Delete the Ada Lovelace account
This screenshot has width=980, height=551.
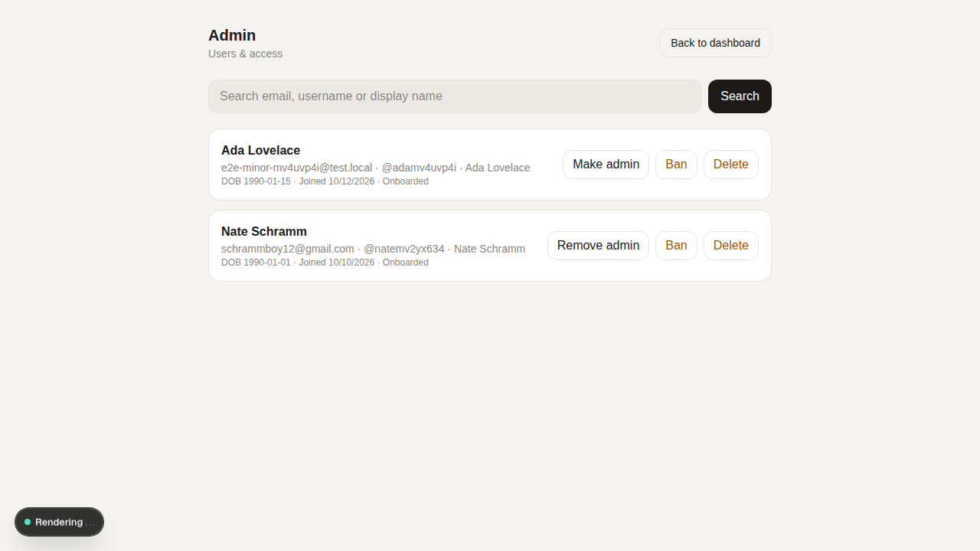[x=731, y=165]
